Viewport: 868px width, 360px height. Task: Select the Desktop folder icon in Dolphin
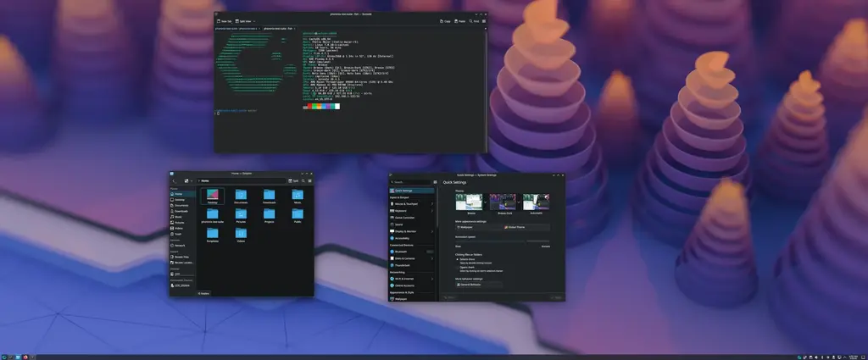coord(213,196)
